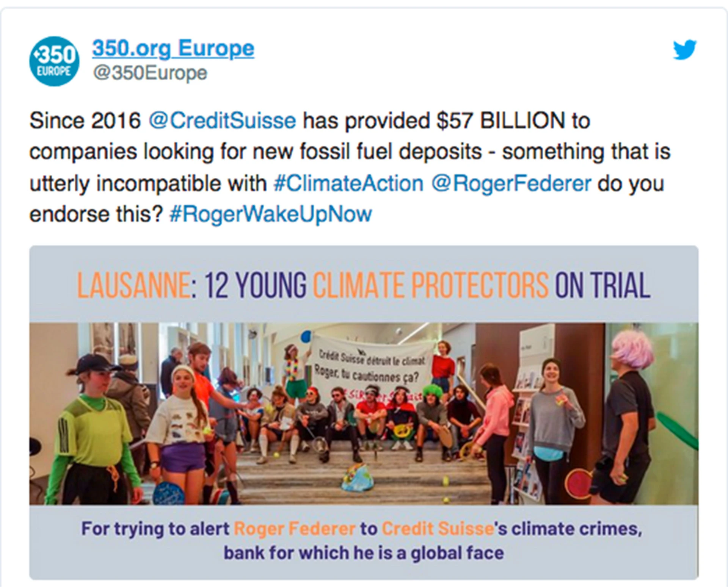
Task: Click the #RogerWakeUpNow hashtag
Action: [x=271, y=214]
